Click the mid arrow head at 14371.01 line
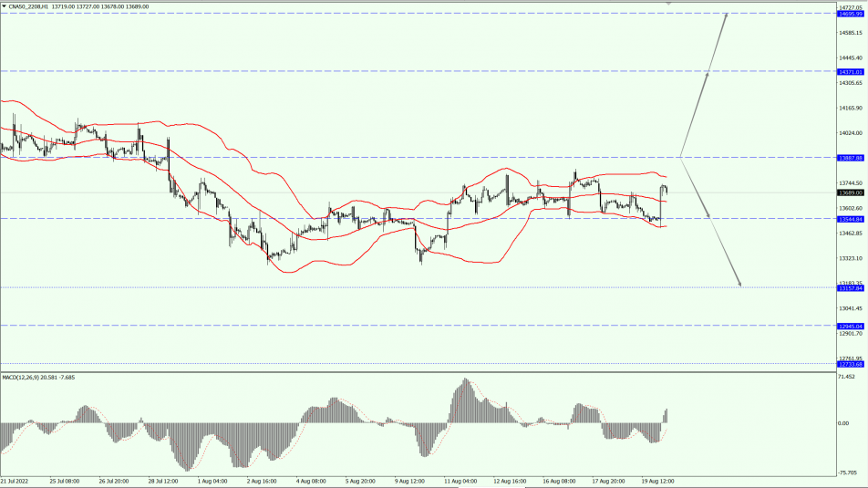This screenshot has width=868, height=488. coord(707,74)
